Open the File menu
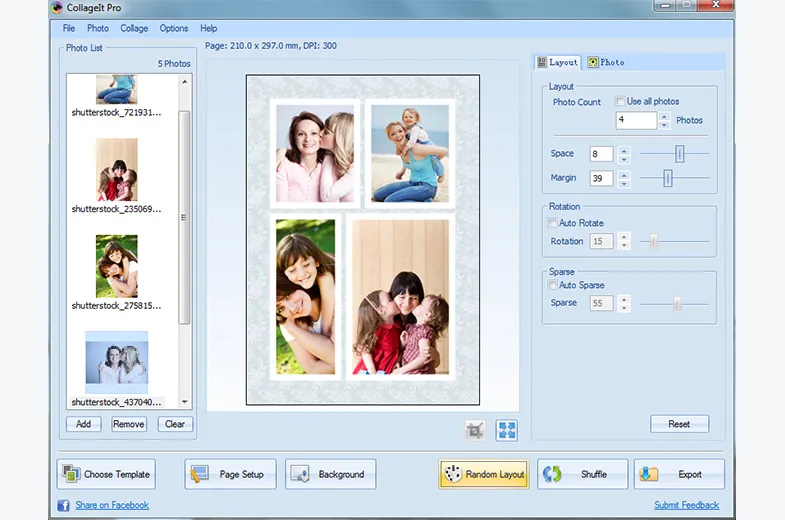The image size is (785, 520). (x=69, y=29)
